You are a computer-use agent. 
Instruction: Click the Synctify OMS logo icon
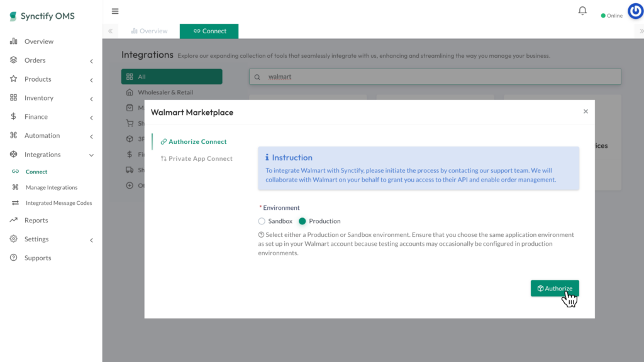tap(13, 16)
